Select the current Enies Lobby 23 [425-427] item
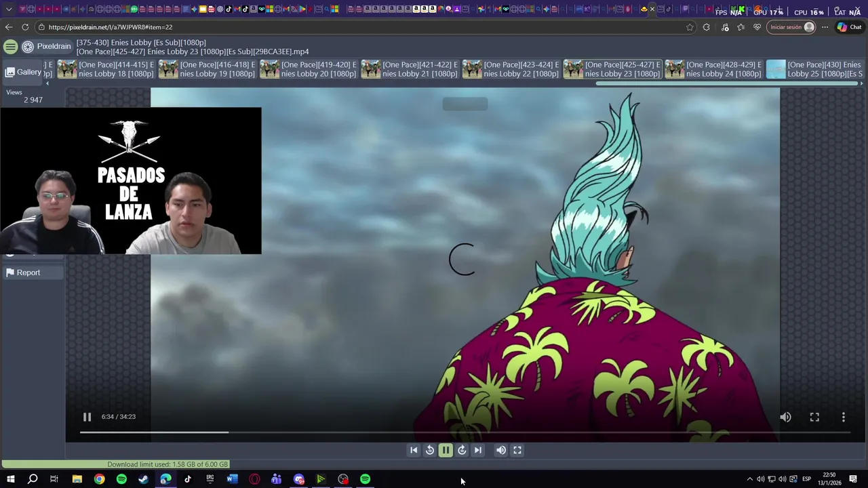 coord(612,69)
